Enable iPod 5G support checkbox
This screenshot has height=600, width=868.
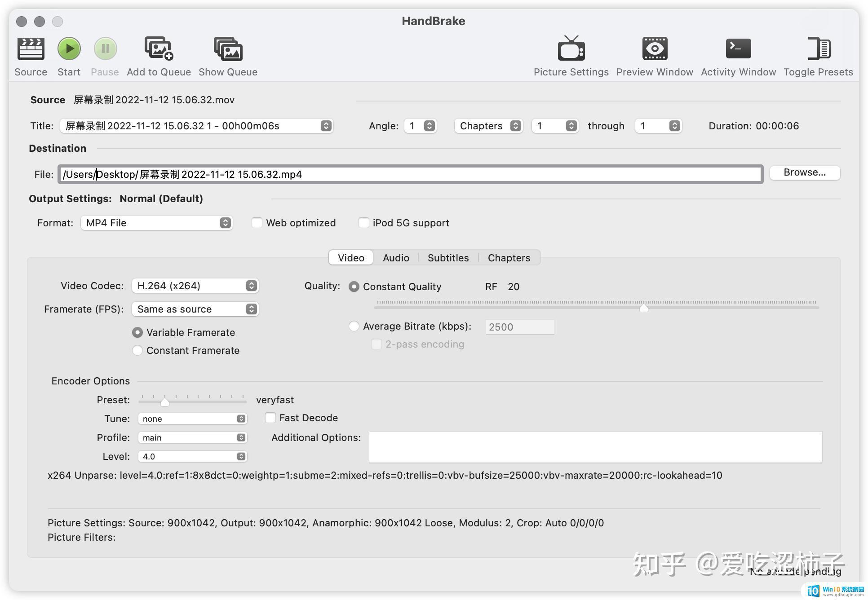(363, 223)
